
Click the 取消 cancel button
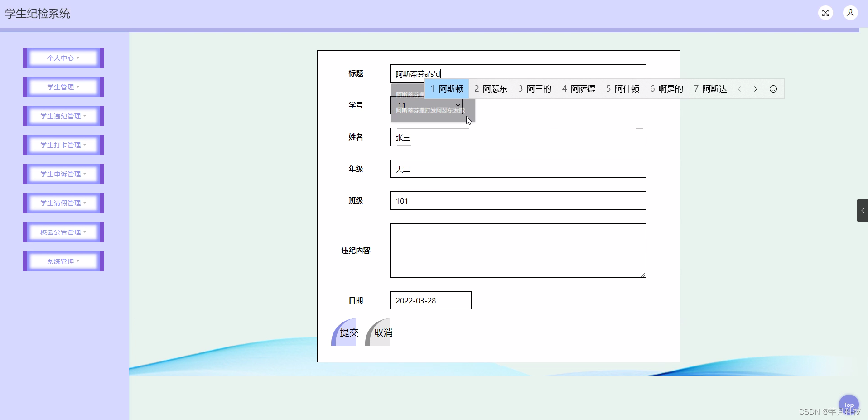382,332
